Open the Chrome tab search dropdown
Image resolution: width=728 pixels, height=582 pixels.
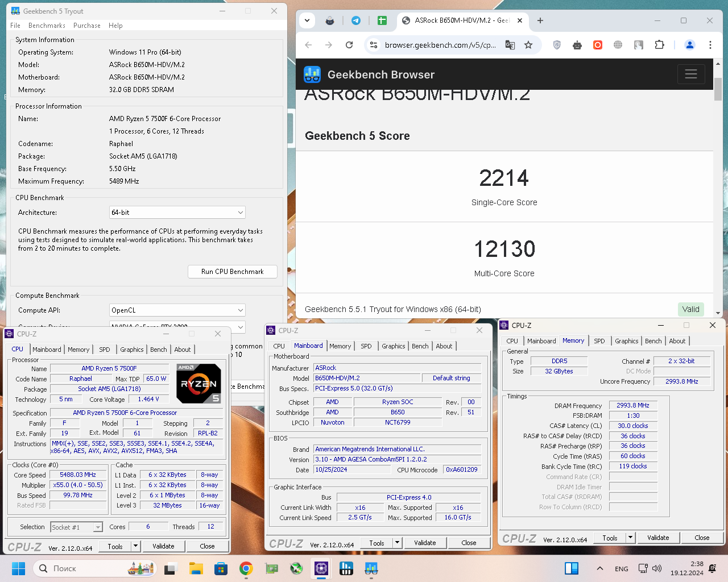[307, 20]
